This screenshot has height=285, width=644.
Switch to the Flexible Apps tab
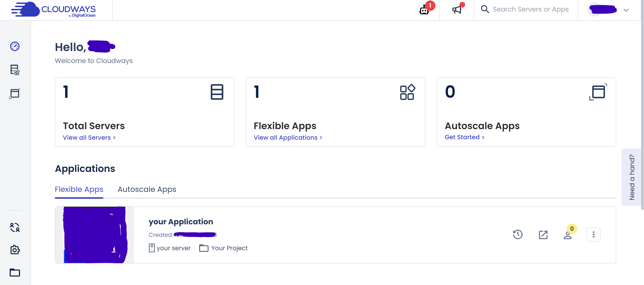[x=79, y=189]
